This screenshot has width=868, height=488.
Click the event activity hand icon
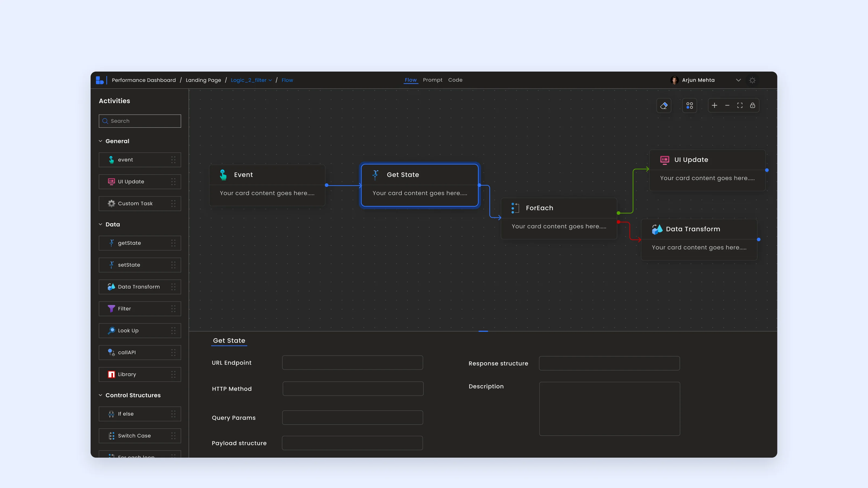coord(111,160)
